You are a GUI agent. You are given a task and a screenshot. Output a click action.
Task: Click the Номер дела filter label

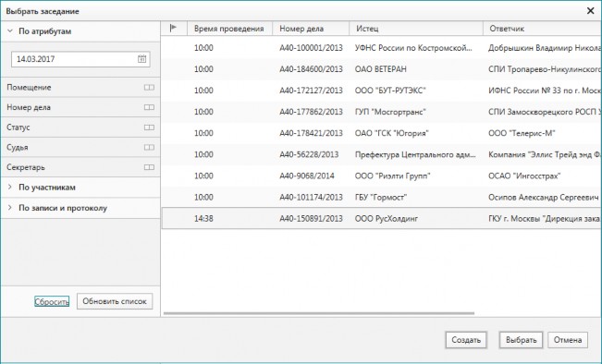[x=29, y=107]
